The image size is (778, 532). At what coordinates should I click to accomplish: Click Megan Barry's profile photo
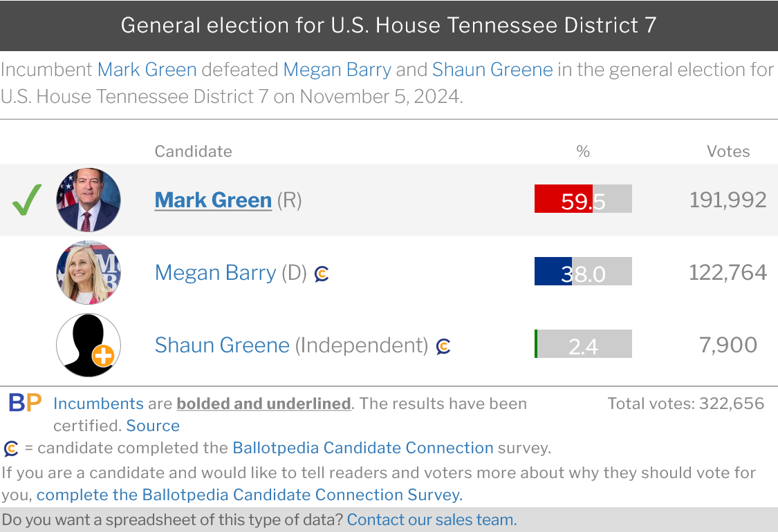[x=89, y=272]
